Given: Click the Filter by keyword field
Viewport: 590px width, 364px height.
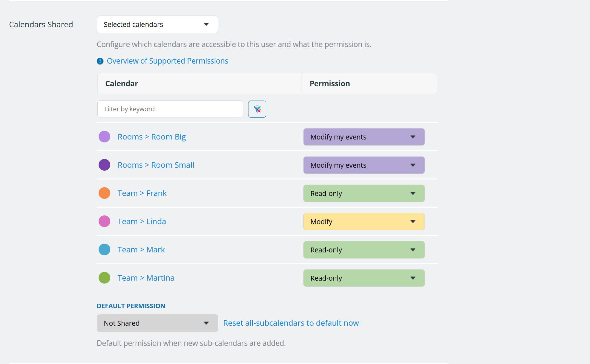Looking at the screenshot, I should pyautogui.click(x=170, y=109).
